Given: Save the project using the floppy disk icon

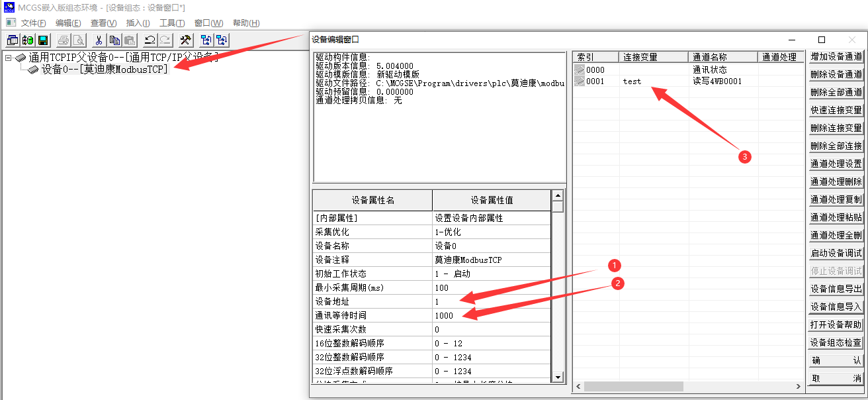Looking at the screenshot, I should (x=43, y=39).
